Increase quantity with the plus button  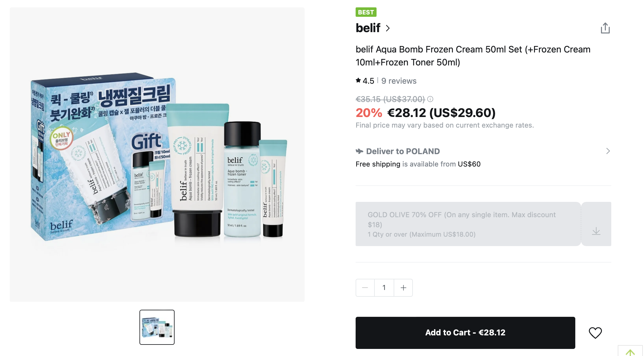[403, 288]
